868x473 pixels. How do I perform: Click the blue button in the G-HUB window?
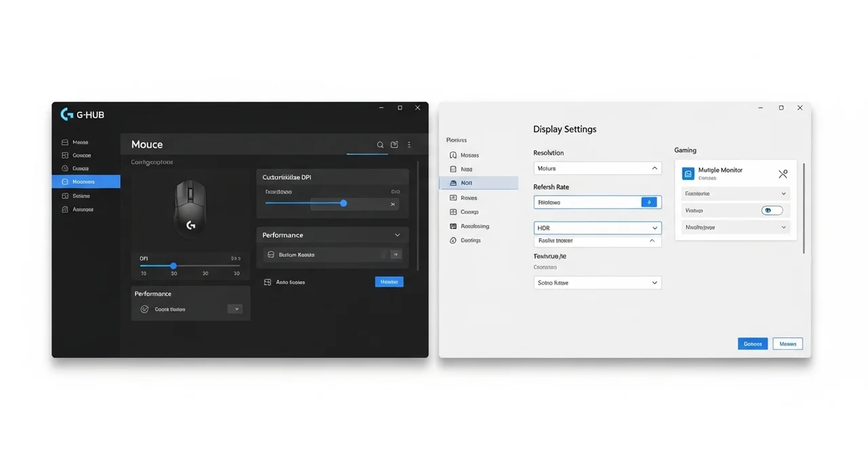point(389,282)
